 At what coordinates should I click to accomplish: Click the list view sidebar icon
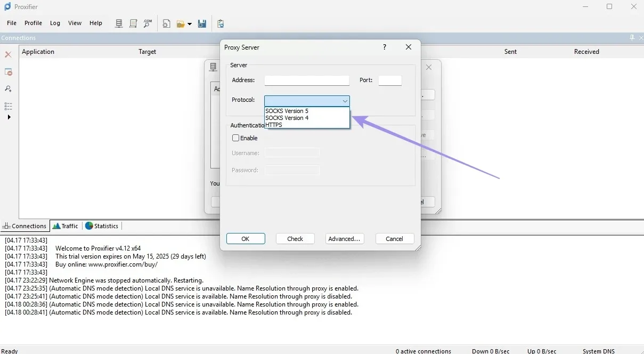pyautogui.click(x=8, y=106)
